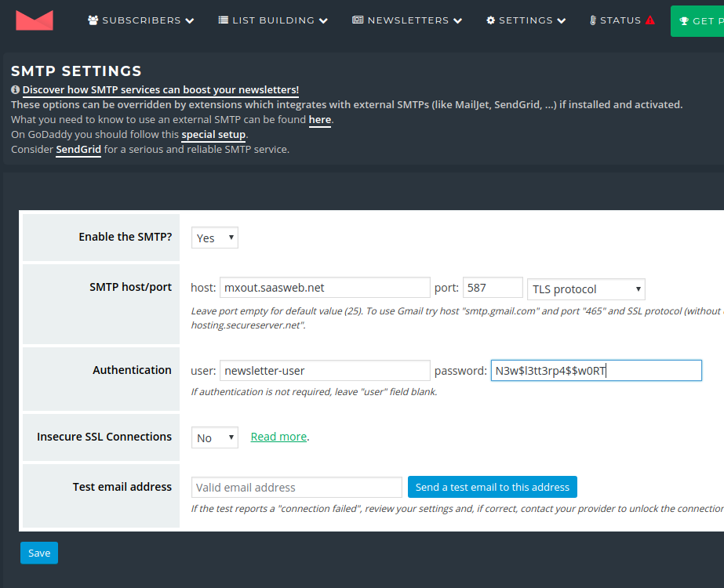Click the 'If authentication is not required' hint
The image size is (724, 588).
314,392
